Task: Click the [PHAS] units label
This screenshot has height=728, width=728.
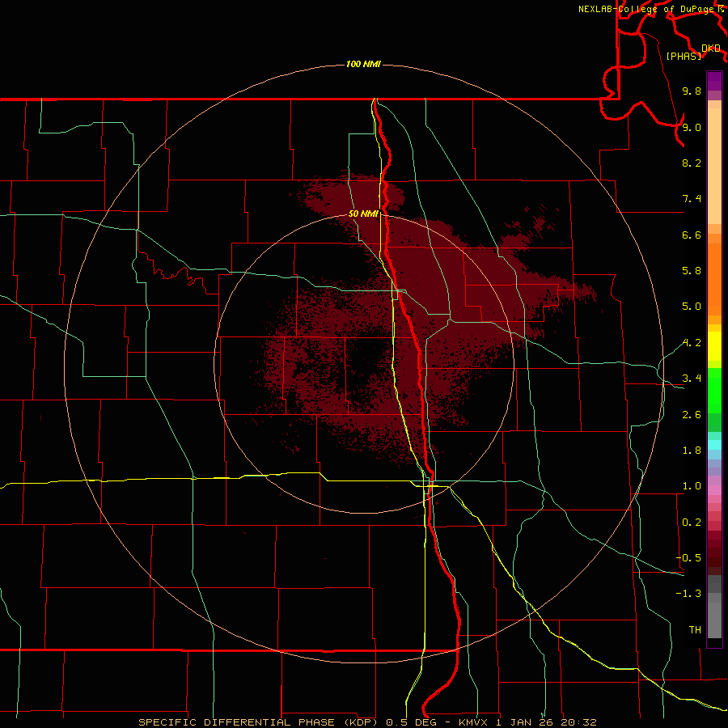Action: tap(684, 56)
